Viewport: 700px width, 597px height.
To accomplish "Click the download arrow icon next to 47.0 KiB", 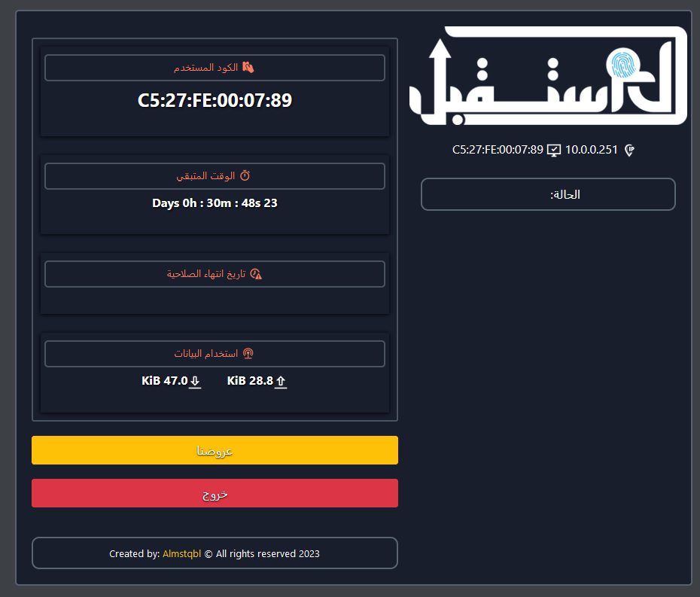I will tap(195, 382).
